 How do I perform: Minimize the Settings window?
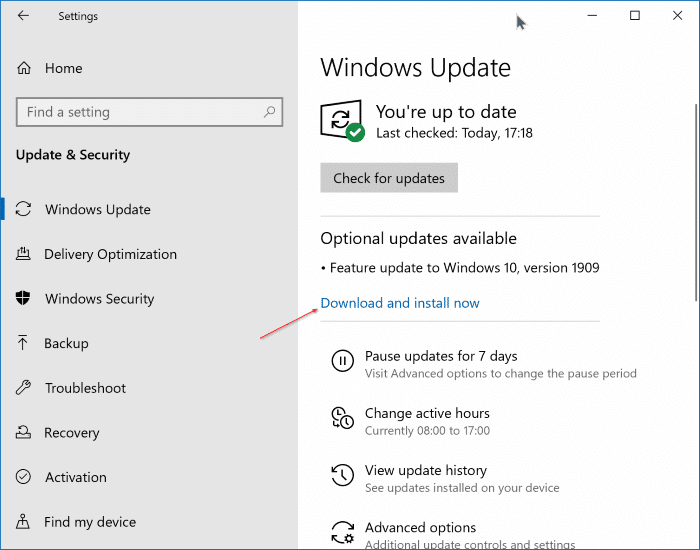592,16
